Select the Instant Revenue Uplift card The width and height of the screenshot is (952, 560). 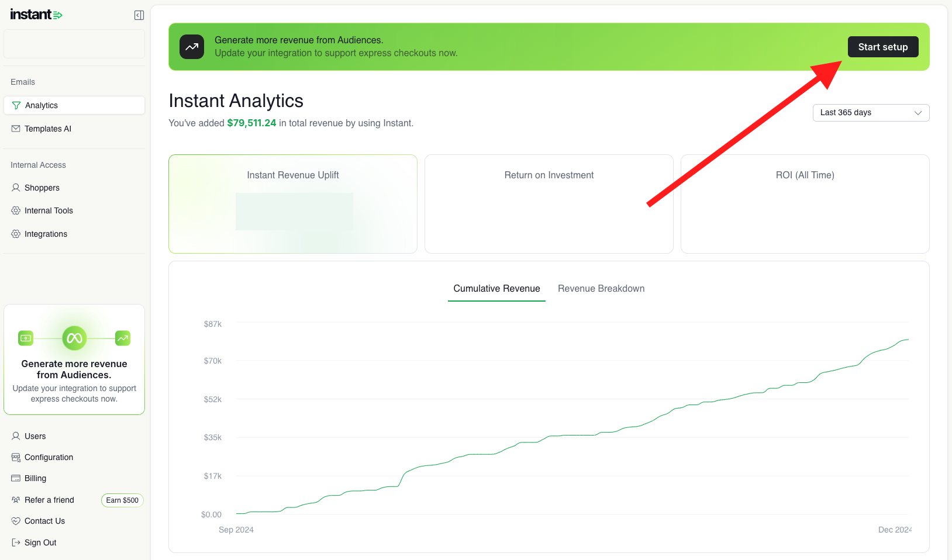pos(293,204)
